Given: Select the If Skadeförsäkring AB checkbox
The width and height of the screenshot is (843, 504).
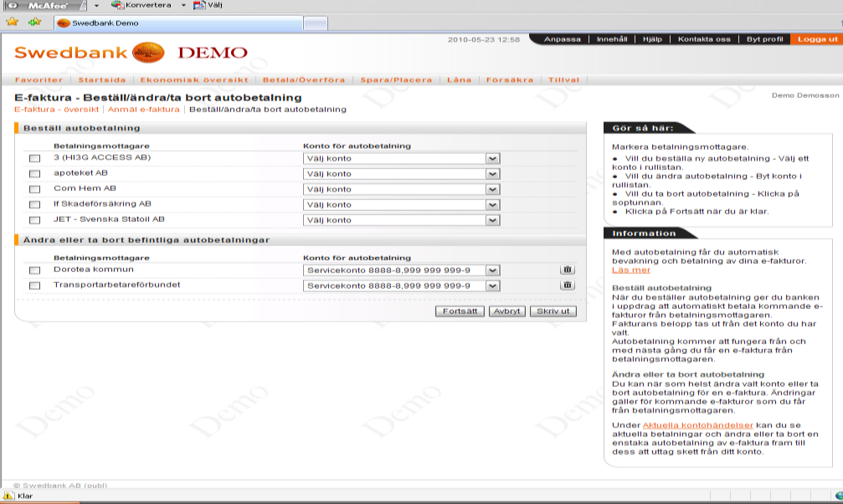Looking at the screenshot, I should (x=35, y=205).
